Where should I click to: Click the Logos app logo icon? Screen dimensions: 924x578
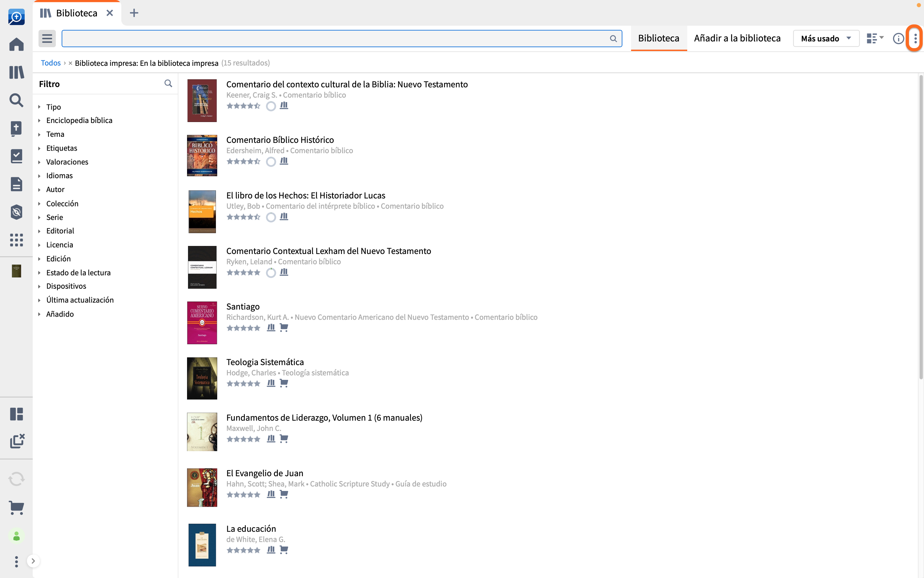coord(16,17)
